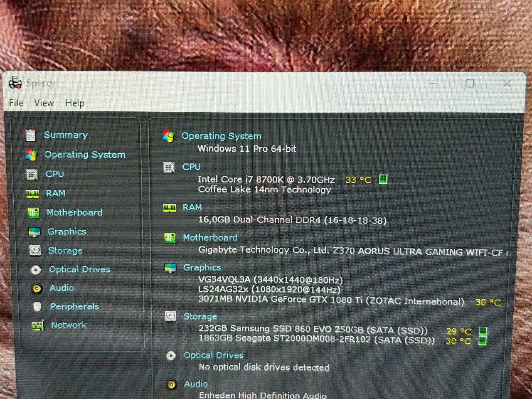The width and height of the screenshot is (532, 399).
Task: Open the File menu
Action: coord(16,103)
